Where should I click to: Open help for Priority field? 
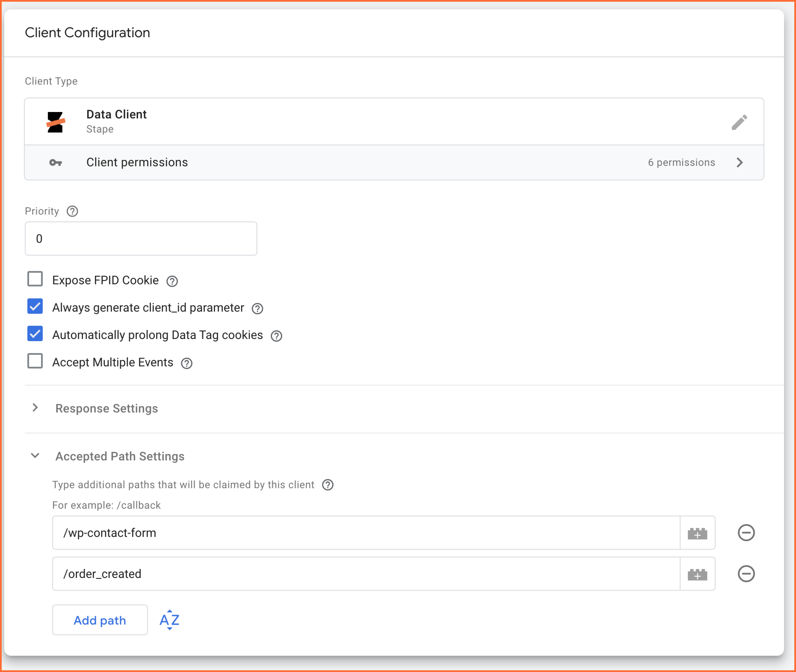[72, 211]
